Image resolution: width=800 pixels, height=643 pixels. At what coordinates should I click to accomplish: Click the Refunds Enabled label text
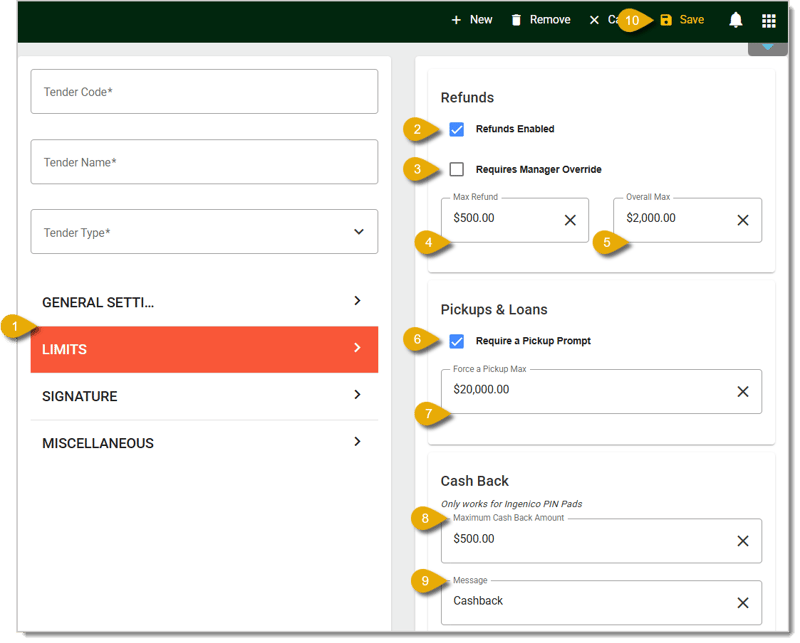coord(515,129)
